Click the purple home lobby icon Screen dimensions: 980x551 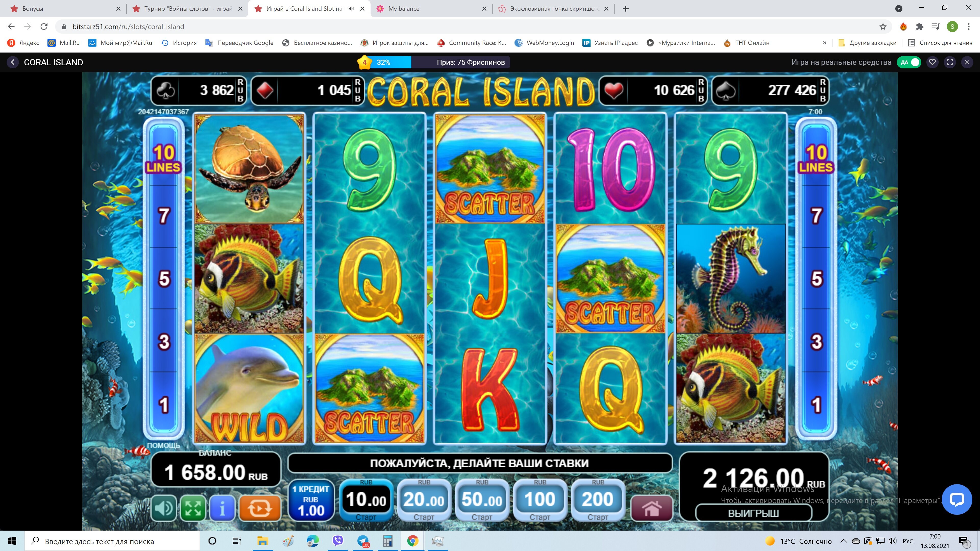click(651, 508)
